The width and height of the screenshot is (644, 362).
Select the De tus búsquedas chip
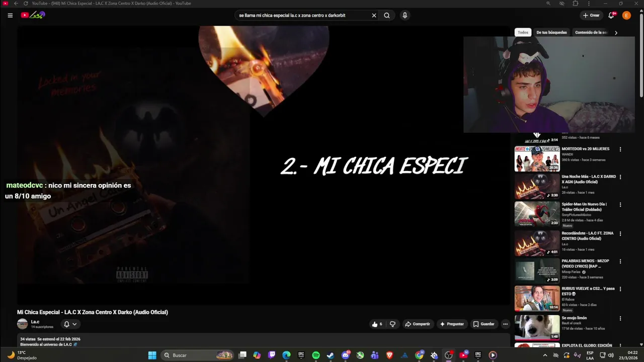tap(551, 32)
